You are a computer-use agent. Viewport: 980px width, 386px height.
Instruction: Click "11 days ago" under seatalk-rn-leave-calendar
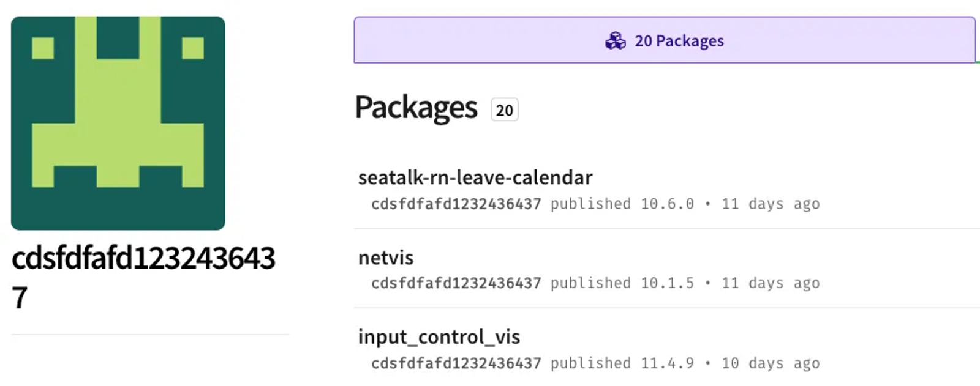point(771,204)
